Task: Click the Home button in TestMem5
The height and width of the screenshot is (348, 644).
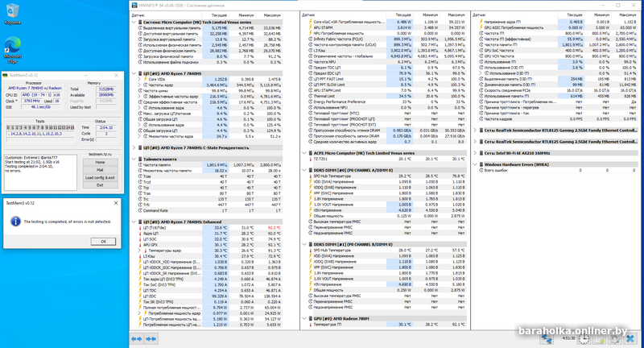Action: (100, 162)
